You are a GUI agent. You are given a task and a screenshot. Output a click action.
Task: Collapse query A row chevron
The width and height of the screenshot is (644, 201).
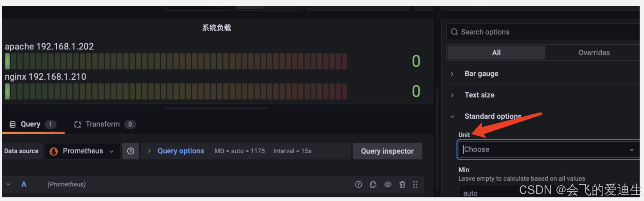(x=8, y=184)
